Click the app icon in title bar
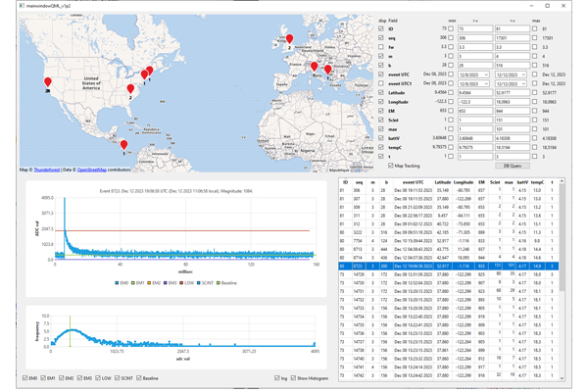The image size is (588, 392). 22,6
